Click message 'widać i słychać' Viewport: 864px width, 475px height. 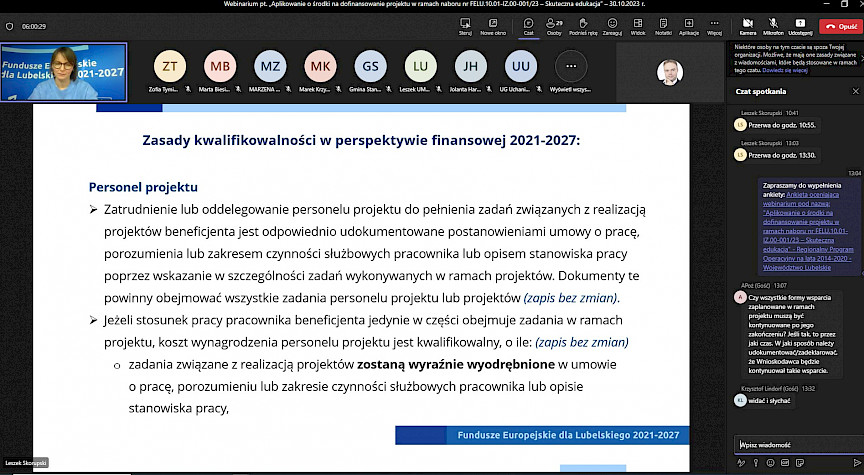[769, 401]
